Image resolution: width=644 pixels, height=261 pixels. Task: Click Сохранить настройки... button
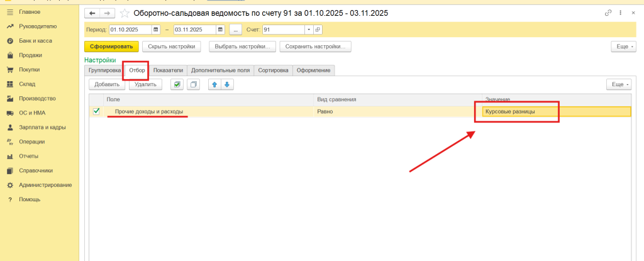(316, 47)
